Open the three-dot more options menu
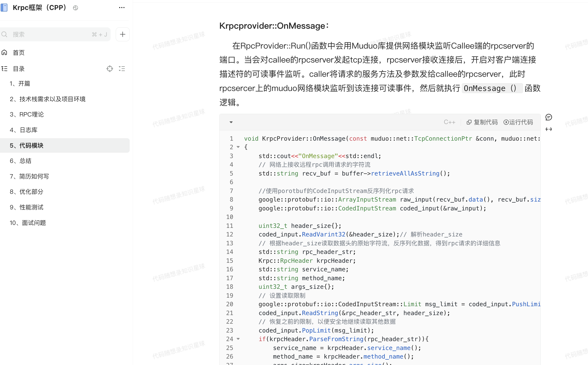Screen dimensions: 588x365 pos(122,8)
